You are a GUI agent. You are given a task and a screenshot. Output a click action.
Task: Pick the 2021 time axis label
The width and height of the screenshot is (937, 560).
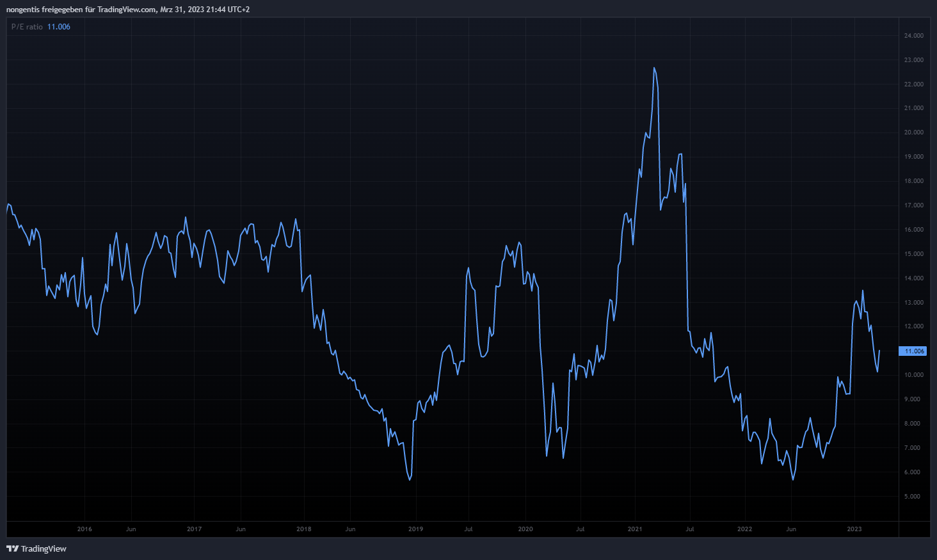pos(635,529)
